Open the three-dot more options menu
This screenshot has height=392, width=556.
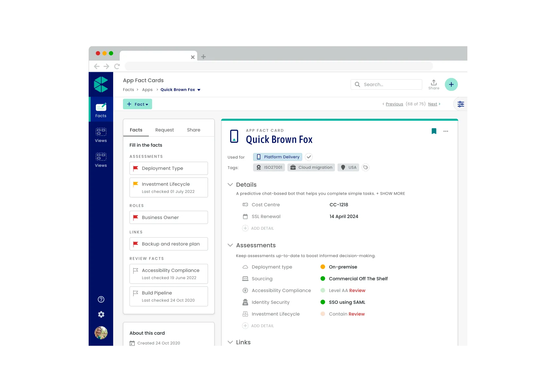tap(446, 131)
